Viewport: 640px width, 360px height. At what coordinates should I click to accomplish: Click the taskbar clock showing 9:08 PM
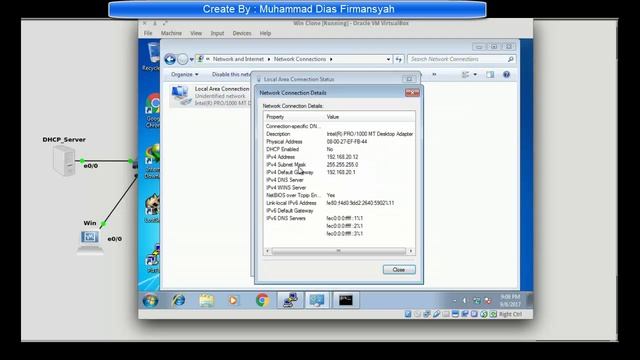click(x=510, y=300)
